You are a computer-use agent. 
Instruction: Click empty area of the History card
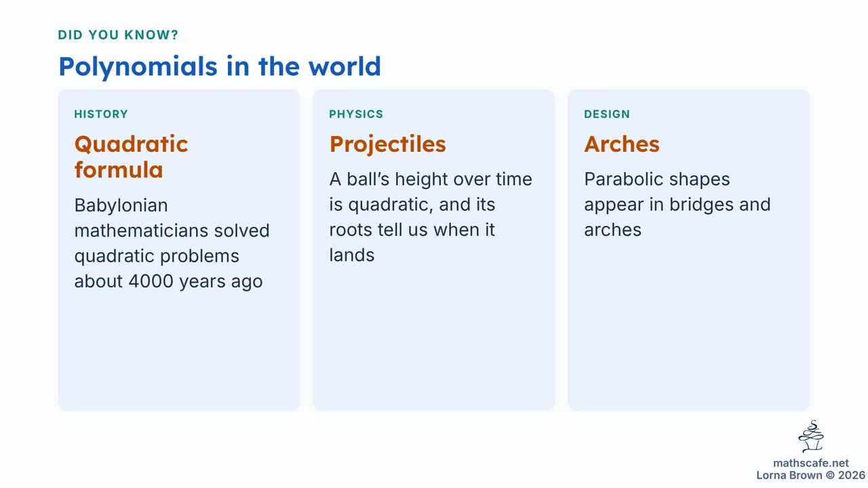click(179, 352)
